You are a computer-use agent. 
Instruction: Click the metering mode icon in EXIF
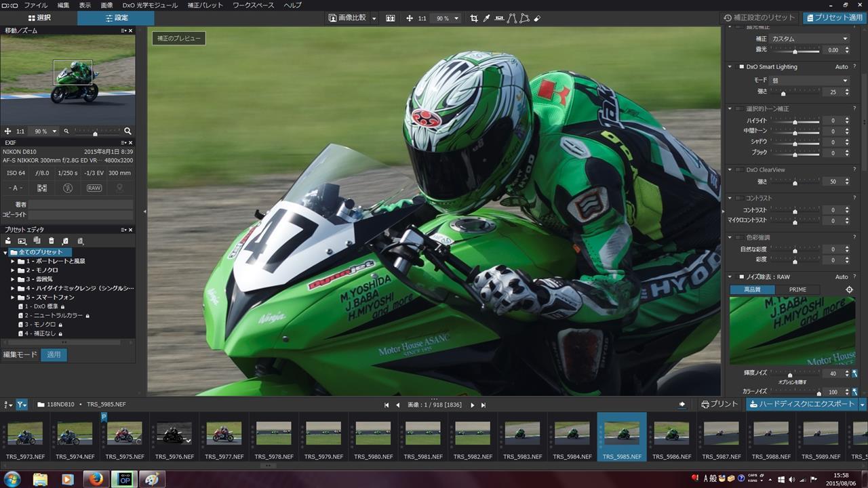(42, 188)
